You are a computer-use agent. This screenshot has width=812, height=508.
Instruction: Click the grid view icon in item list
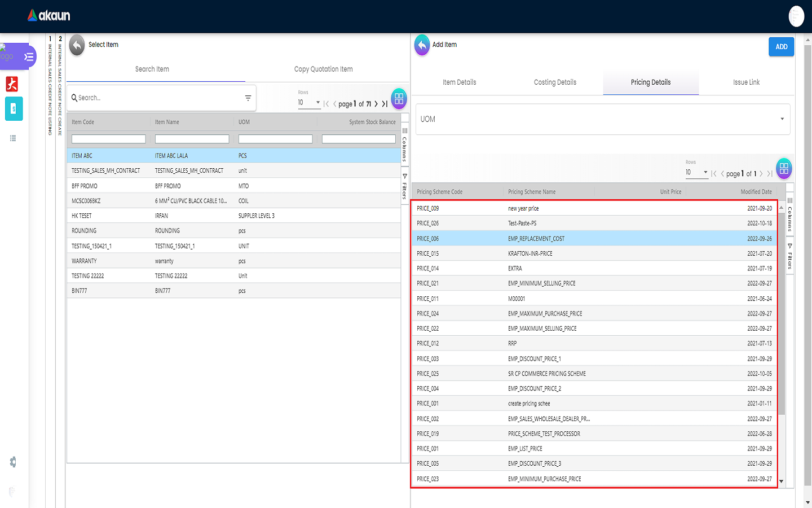[x=399, y=99]
